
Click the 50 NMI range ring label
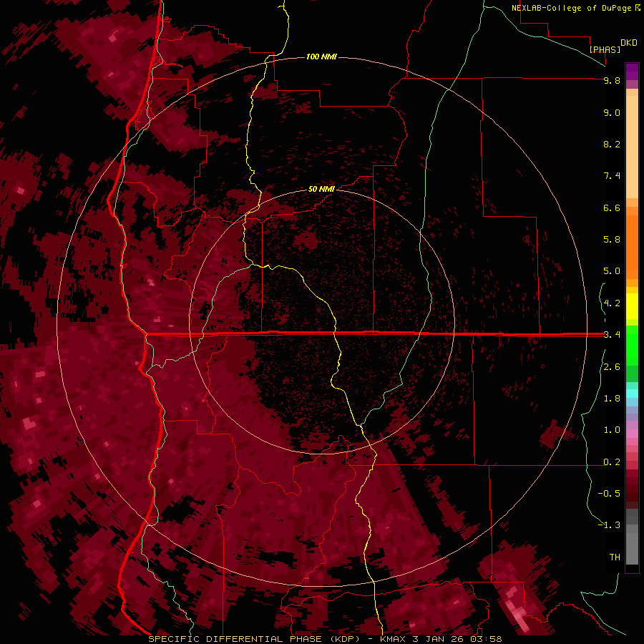click(321, 189)
